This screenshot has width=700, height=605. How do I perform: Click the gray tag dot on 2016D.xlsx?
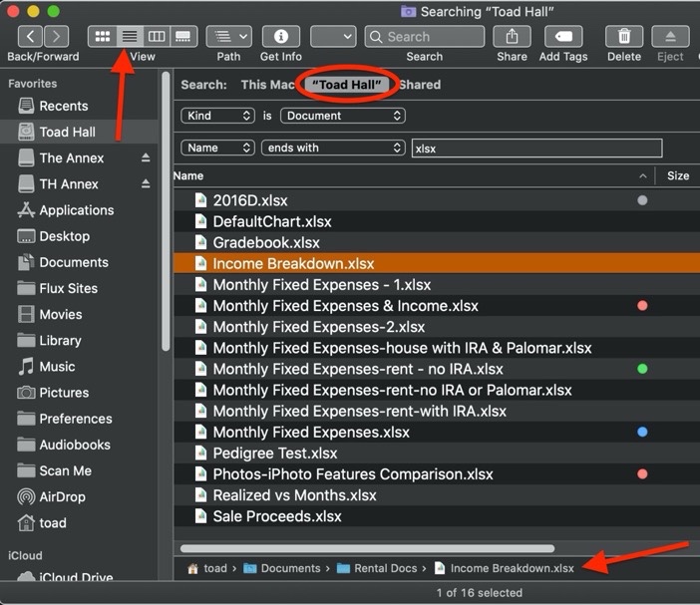(642, 200)
